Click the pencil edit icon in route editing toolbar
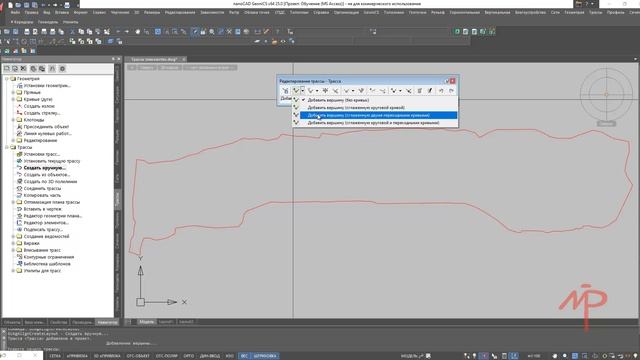The width and height of the screenshot is (640, 360). coord(430,91)
